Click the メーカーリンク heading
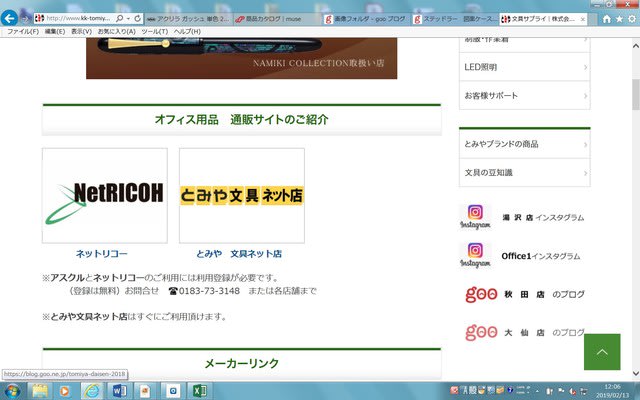640x400 pixels. click(x=242, y=363)
